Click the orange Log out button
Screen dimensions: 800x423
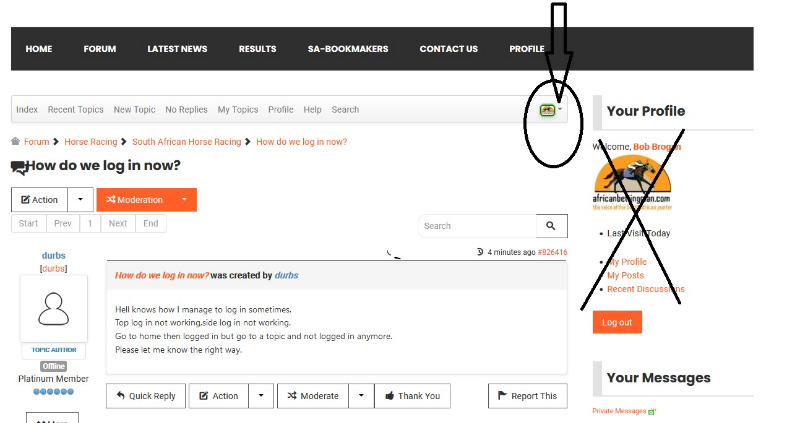coord(617,322)
